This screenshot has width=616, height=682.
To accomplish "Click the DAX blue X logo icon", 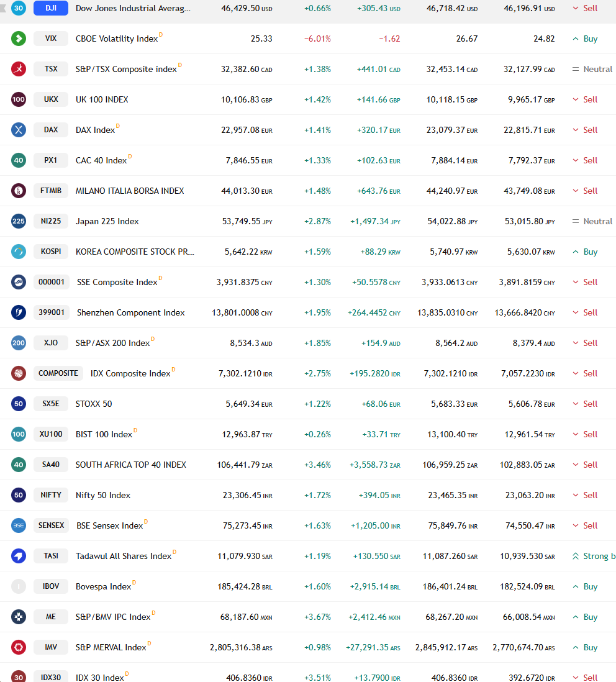I will [18, 130].
